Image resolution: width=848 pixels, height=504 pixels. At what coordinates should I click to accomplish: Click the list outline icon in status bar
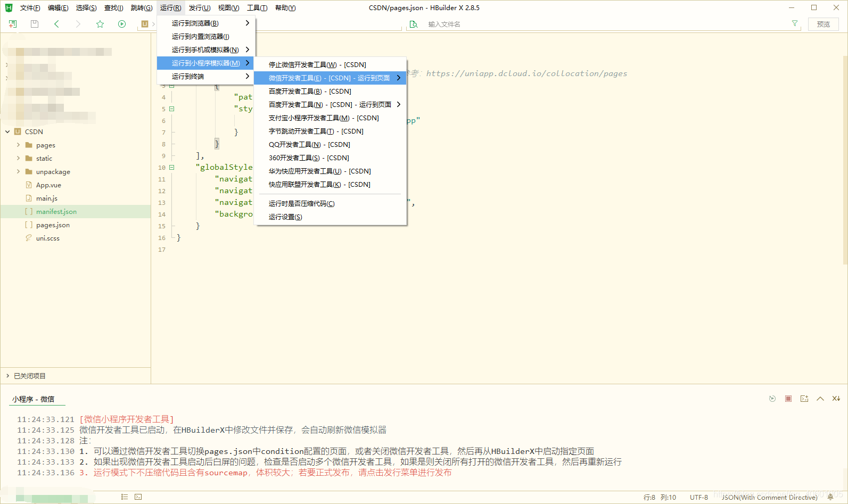pos(125,497)
